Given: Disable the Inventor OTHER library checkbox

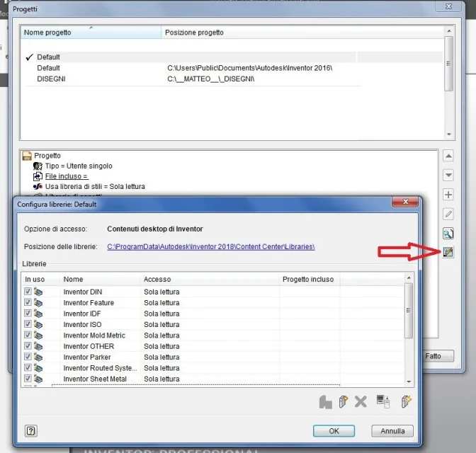Looking at the screenshot, I should (x=28, y=345).
